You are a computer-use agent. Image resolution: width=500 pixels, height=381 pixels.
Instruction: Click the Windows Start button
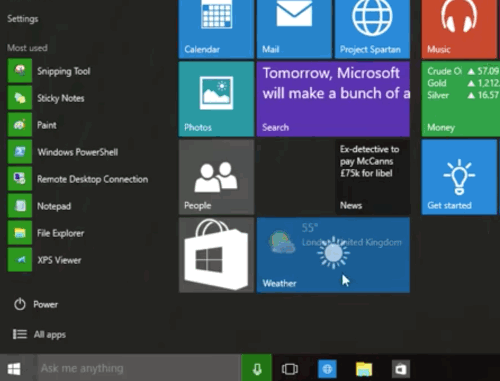14,368
